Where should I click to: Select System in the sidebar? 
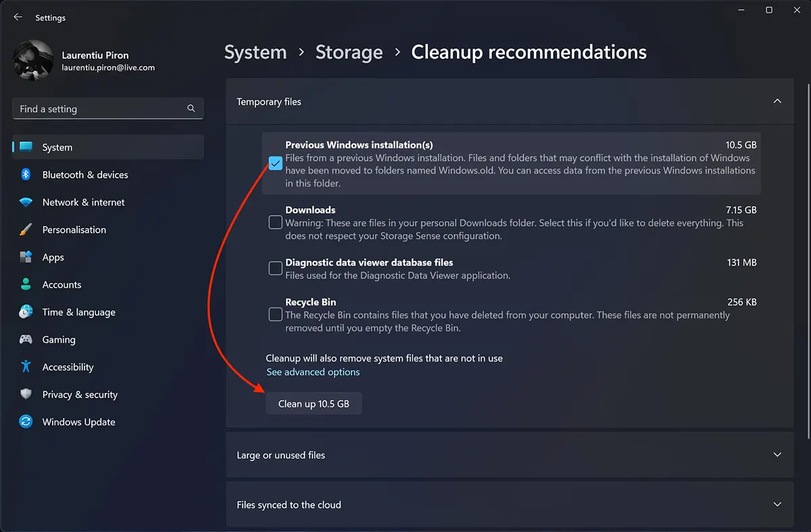(x=108, y=147)
